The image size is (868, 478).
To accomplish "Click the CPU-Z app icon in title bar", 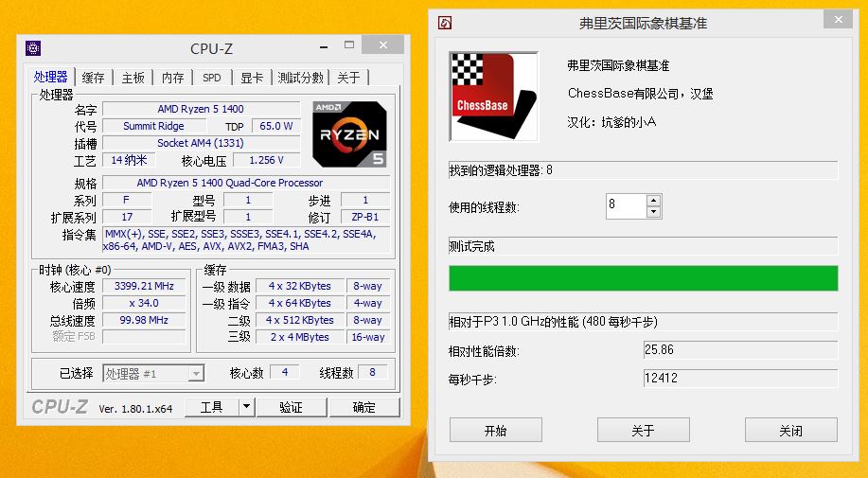I will point(33,48).
